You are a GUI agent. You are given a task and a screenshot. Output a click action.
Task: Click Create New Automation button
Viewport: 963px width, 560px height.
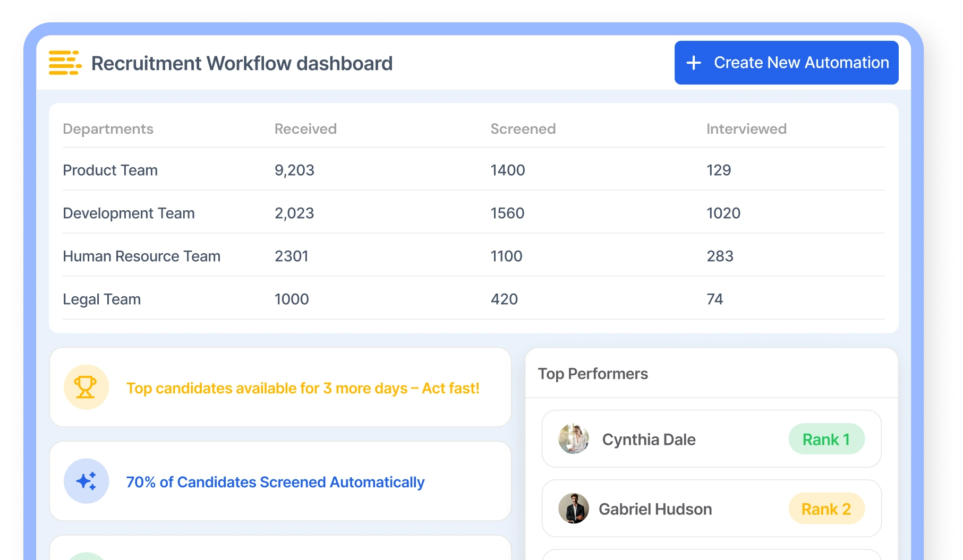point(786,63)
